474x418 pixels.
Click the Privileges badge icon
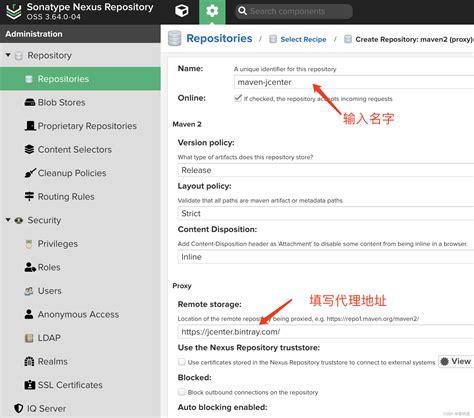[x=29, y=244]
